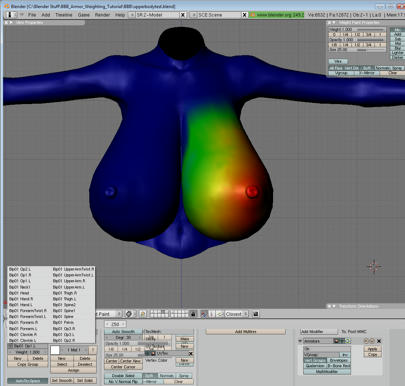Choose Bip01 Thigh.L vertex group
405x386 pixels.
(x=65, y=299)
